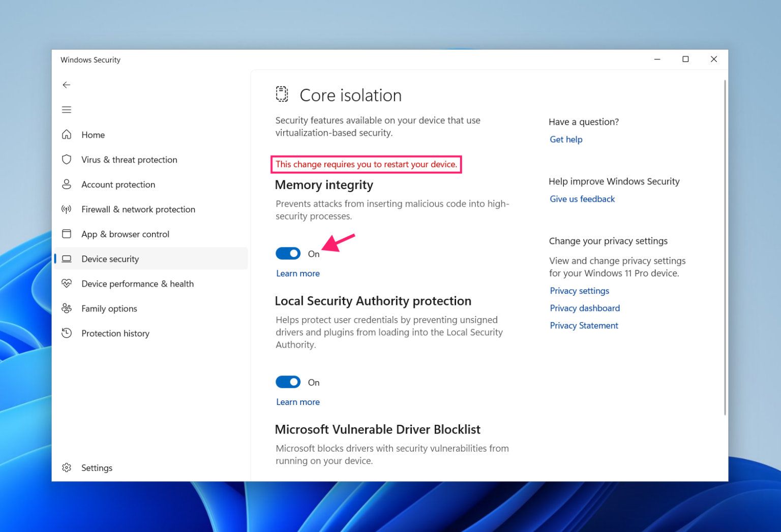Close the Windows Security window

[x=714, y=59]
